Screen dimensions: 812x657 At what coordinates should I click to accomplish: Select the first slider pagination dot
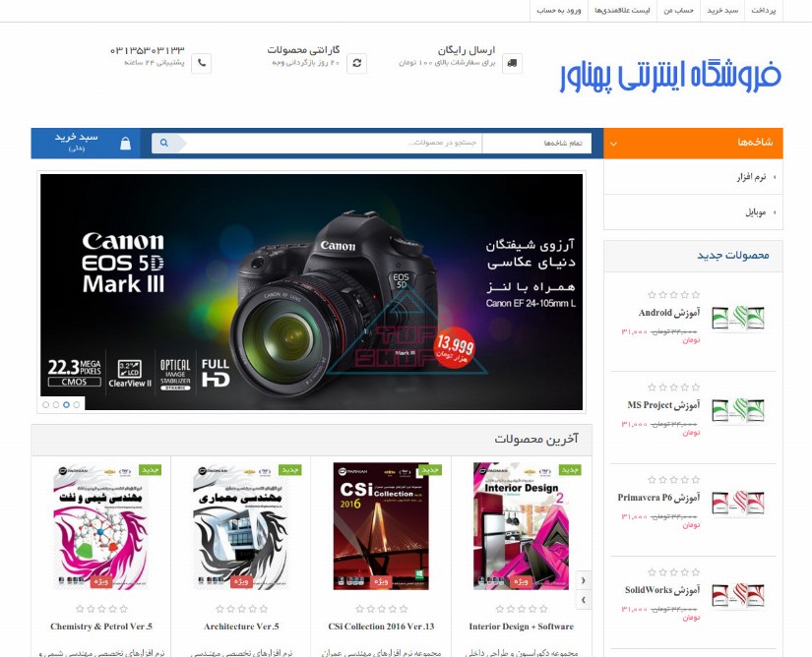(45, 404)
